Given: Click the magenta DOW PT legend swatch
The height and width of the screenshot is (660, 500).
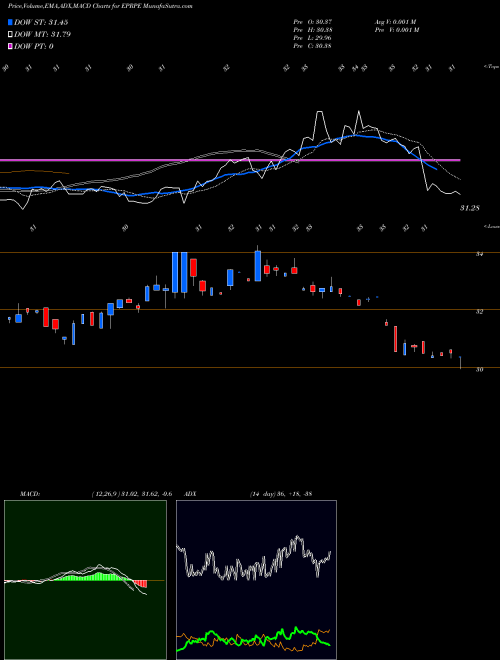Looking at the screenshot, I should pyautogui.click(x=11, y=46).
